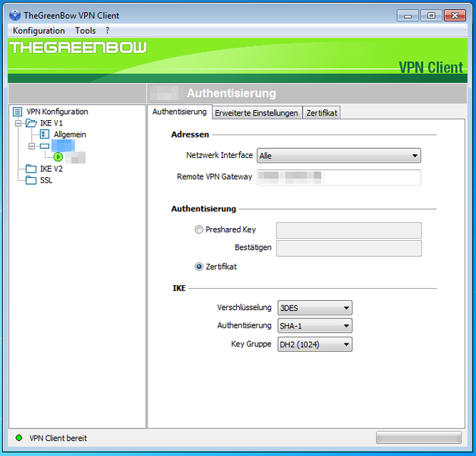Click the green play tunnel icon
This screenshot has height=456, width=476.
point(58,157)
